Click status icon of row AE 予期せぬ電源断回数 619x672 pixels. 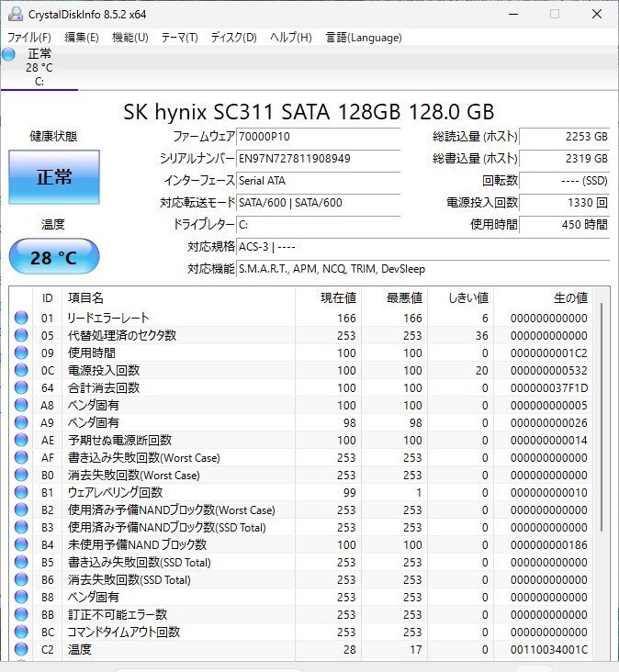(21, 440)
